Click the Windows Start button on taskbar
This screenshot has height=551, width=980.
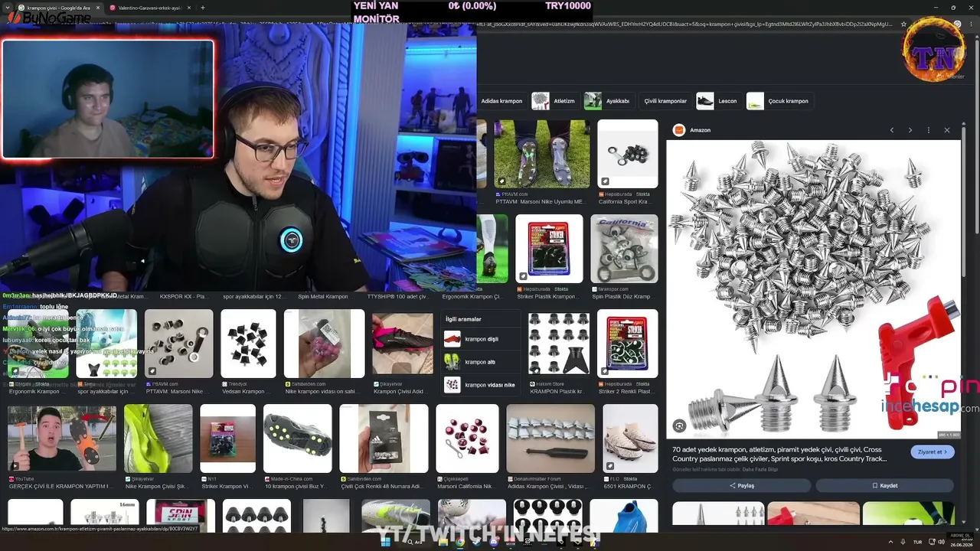pos(386,542)
